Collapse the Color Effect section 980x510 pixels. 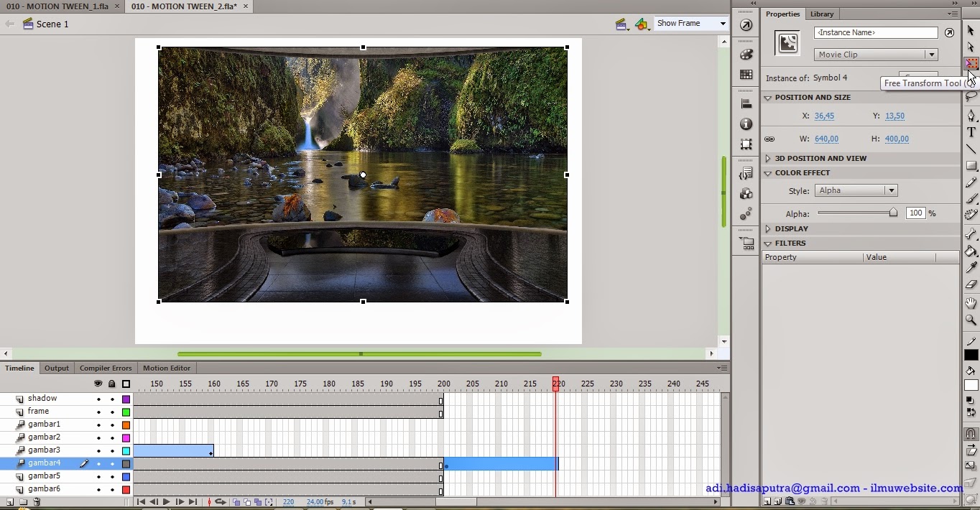click(x=768, y=173)
